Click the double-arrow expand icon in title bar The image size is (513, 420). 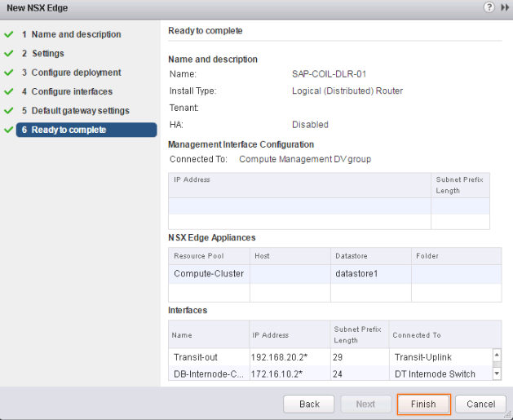pyautogui.click(x=505, y=7)
